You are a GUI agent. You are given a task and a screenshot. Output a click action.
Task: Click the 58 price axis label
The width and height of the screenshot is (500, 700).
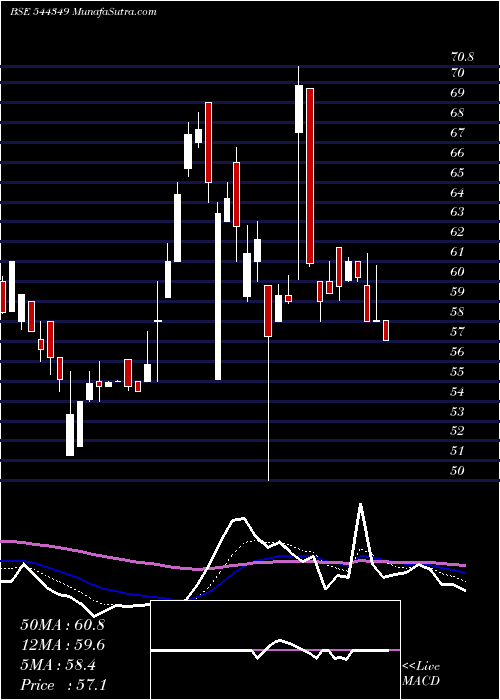458,312
